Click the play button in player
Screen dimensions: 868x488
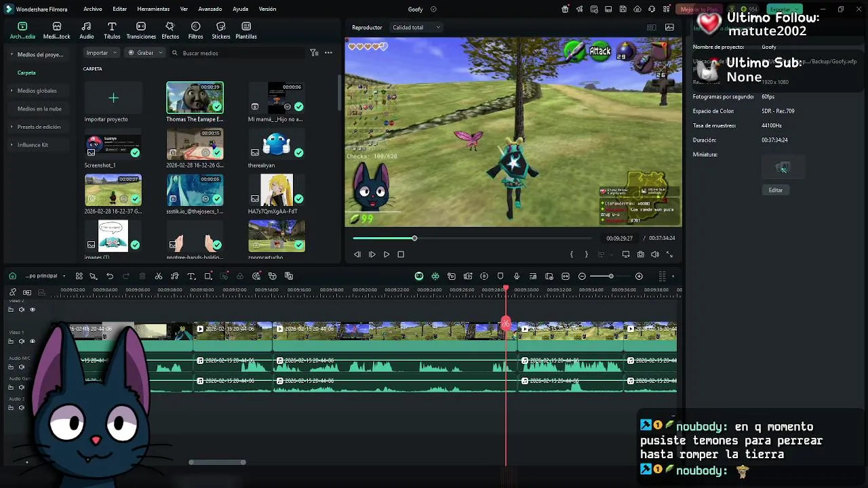pyautogui.click(x=387, y=254)
